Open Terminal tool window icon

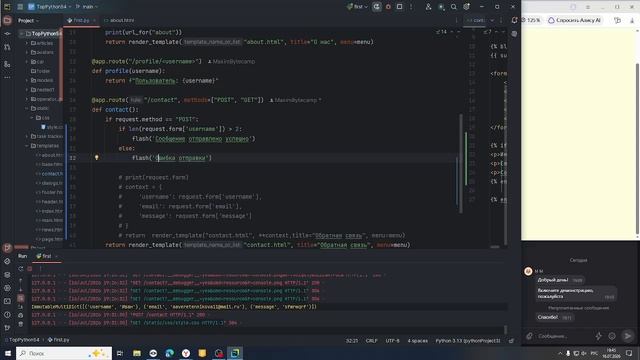coord(7,301)
